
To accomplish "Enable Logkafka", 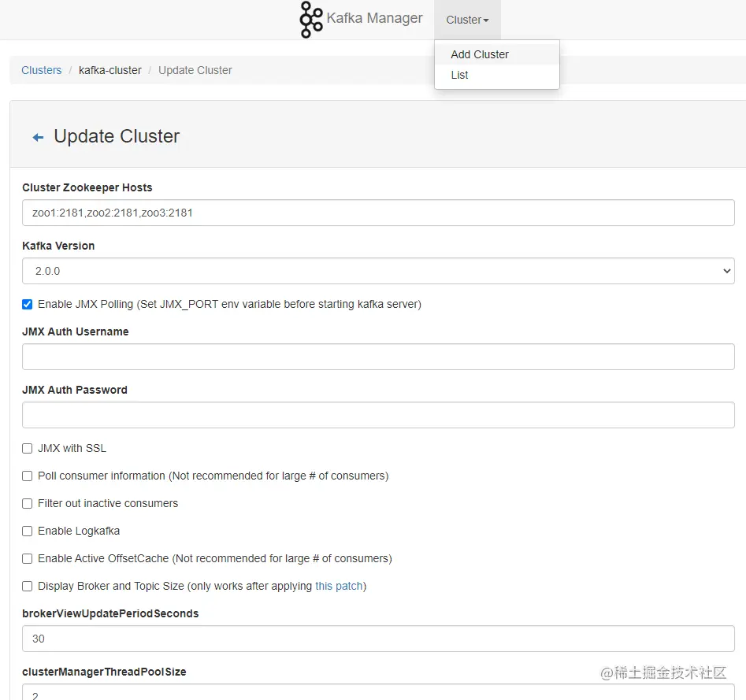I will (x=27, y=531).
